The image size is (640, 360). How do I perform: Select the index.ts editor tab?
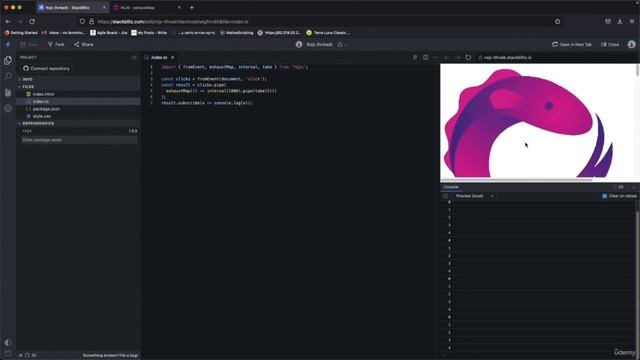point(158,58)
